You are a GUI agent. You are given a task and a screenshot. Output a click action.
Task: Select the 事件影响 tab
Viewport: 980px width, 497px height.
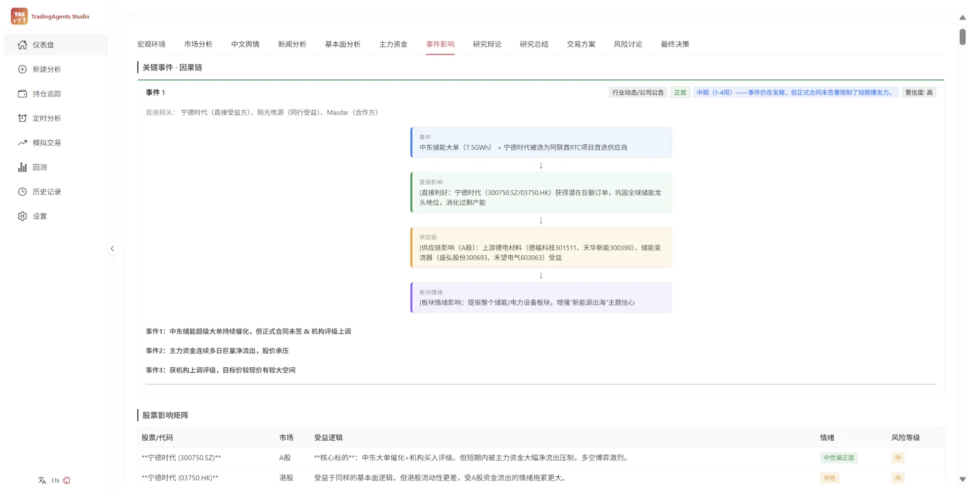point(440,44)
